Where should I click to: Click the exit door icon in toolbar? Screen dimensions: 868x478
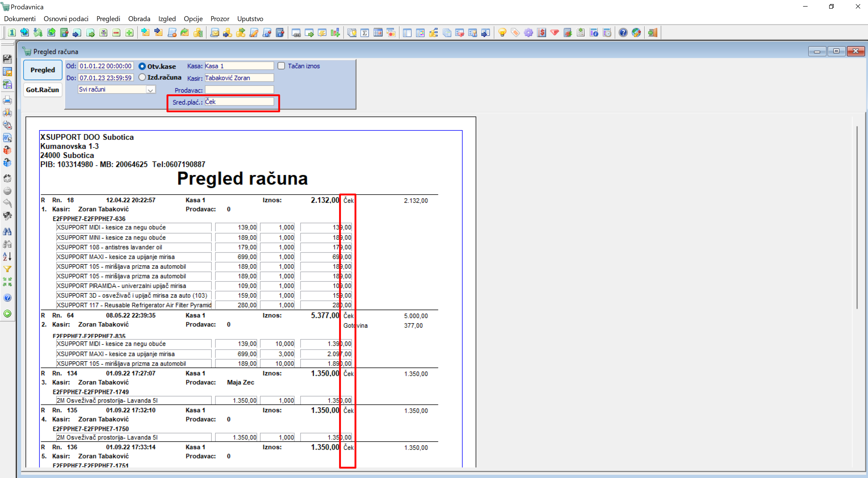point(653,33)
